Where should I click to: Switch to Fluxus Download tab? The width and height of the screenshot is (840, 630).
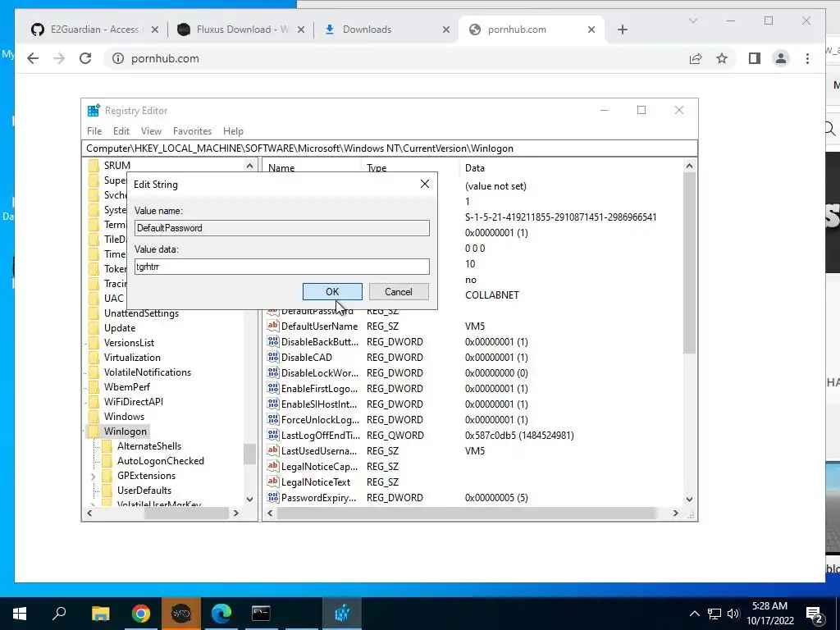tap(243, 30)
